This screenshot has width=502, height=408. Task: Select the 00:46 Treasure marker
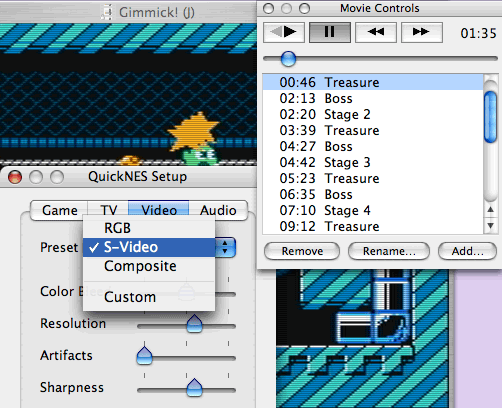coord(373,82)
